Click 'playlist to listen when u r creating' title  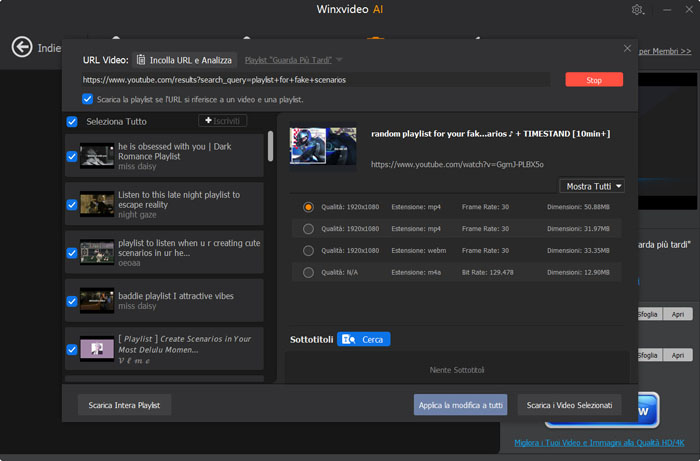[189, 248]
